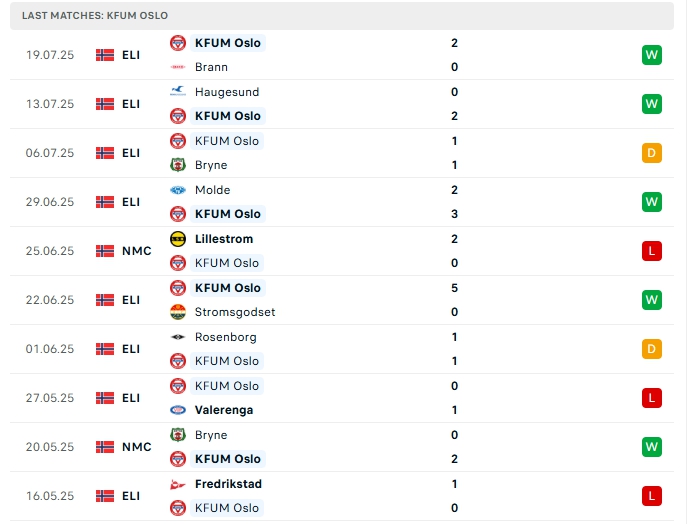Click the Brann club logo icon
687x524 pixels.
(x=178, y=67)
